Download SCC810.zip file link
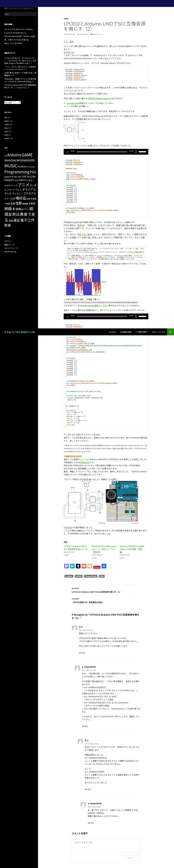The height and width of the screenshot is (868, 174). tap(69, 52)
